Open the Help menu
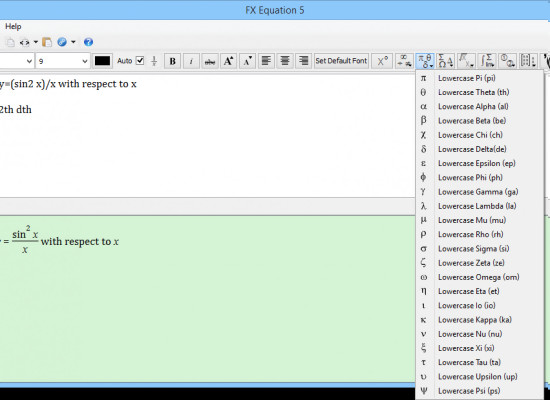550x400 pixels. click(x=13, y=27)
